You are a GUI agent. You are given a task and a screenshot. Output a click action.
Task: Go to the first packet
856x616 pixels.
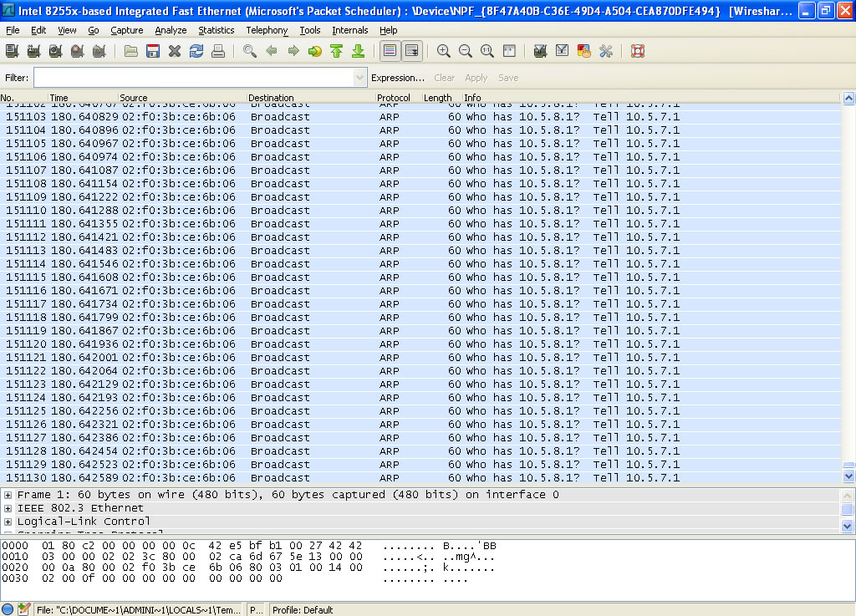(335, 51)
